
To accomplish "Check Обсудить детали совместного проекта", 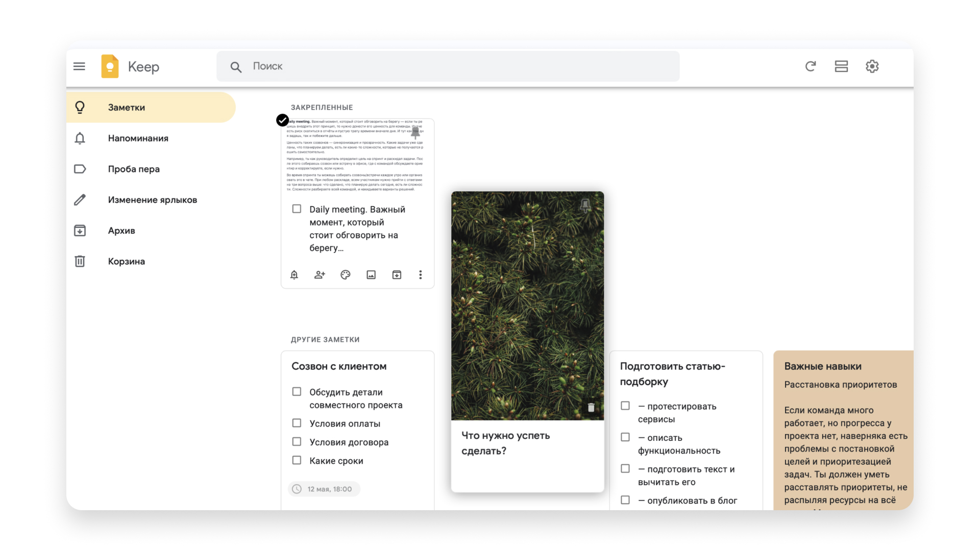I will (x=297, y=392).
